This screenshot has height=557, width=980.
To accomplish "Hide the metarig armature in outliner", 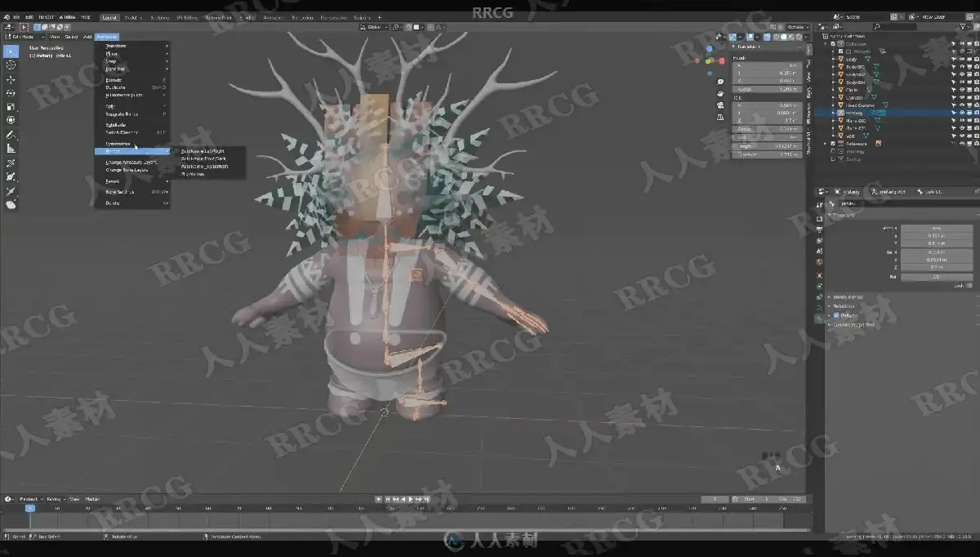I will pyautogui.click(x=961, y=113).
